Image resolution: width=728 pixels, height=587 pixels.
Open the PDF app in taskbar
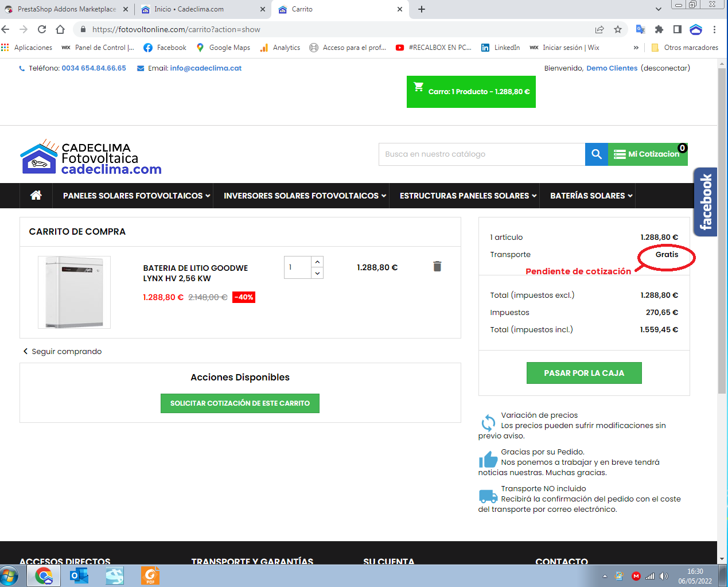pos(150,576)
